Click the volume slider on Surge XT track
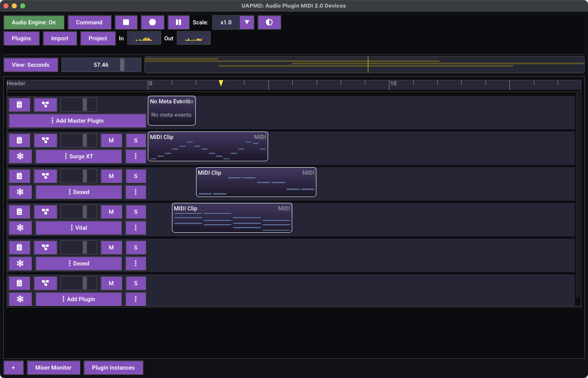The height and width of the screenshot is (378, 588). click(x=79, y=140)
